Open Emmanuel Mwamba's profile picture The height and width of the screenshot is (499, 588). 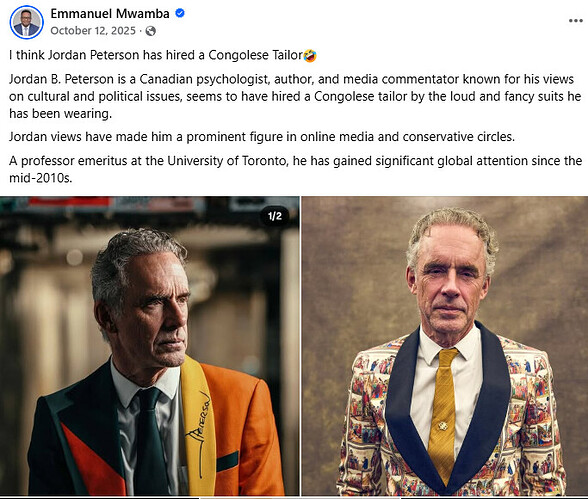coord(26,22)
